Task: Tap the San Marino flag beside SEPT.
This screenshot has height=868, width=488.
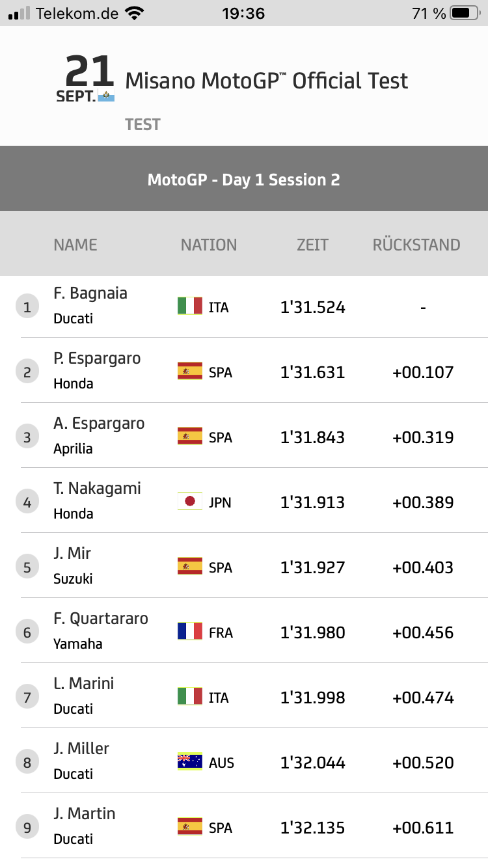Action: [106, 97]
